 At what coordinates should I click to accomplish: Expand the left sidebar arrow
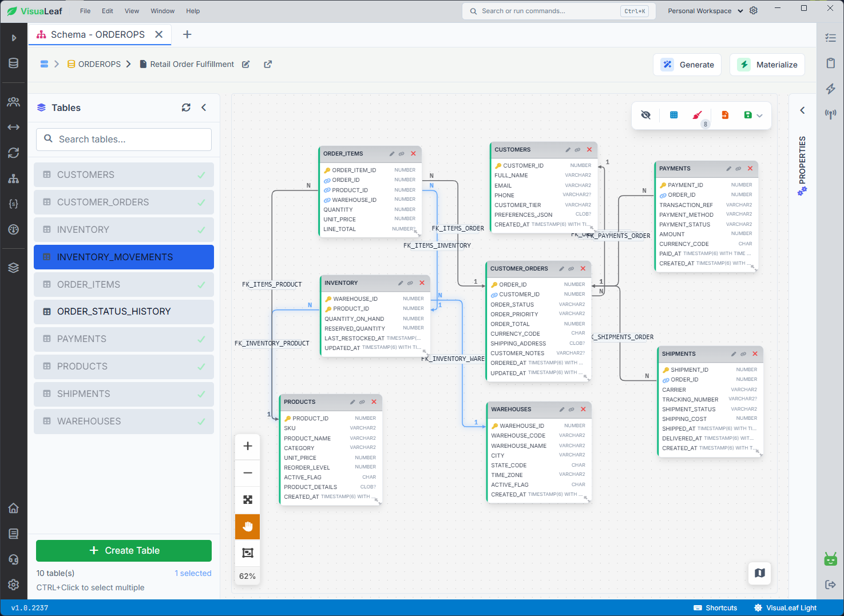[x=14, y=38]
